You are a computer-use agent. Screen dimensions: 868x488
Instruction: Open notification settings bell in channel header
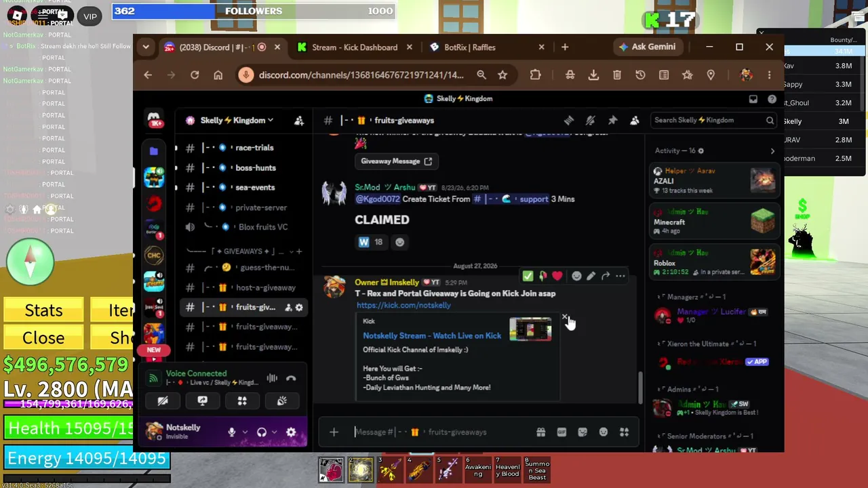[591, 121]
